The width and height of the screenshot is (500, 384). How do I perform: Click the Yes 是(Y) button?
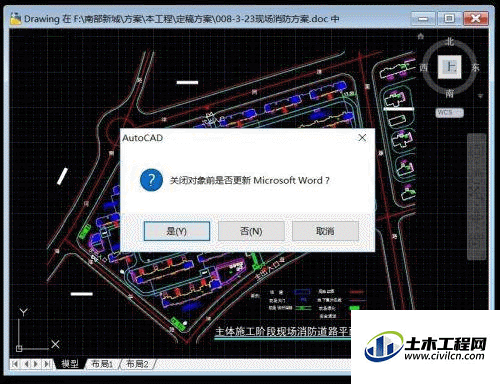[x=177, y=231]
